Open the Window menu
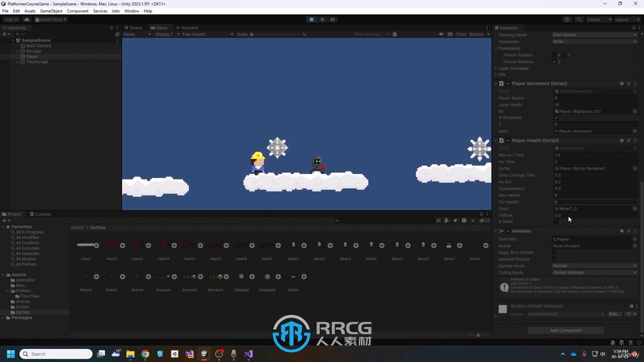Image resolution: width=644 pixels, height=362 pixels. [131, 11]
